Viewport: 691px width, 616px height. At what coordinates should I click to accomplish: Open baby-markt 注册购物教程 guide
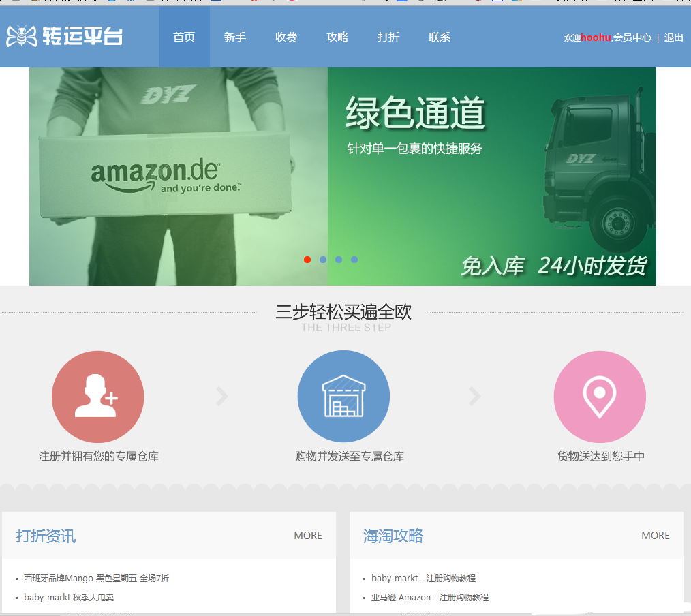coord(423,578)
